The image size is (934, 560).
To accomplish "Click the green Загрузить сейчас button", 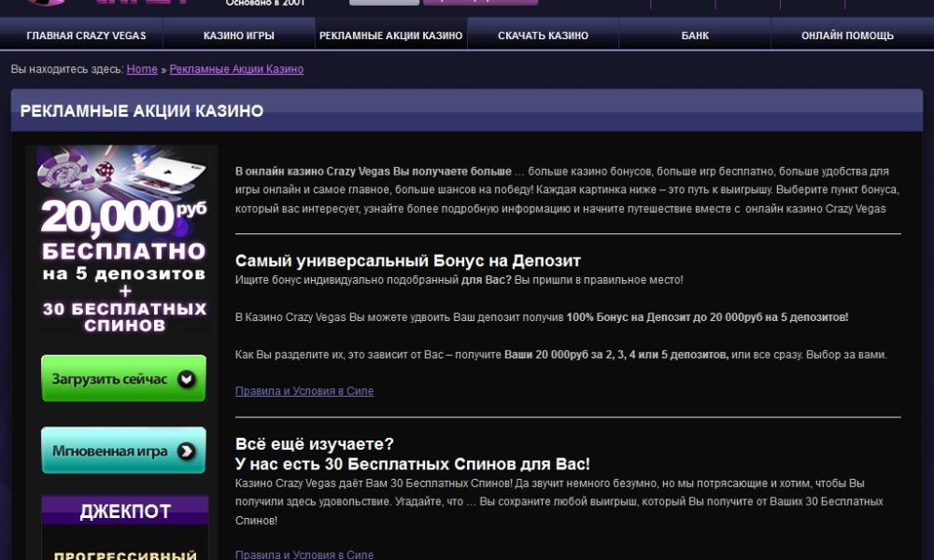I will point(124,379).
